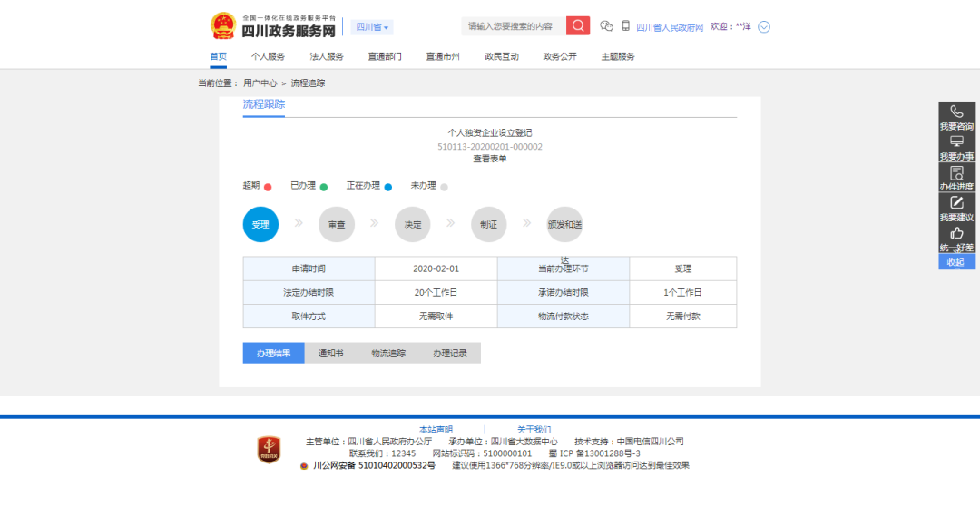Open the mobile phone icon in header

pyautogui.click(x=625, y=26)
